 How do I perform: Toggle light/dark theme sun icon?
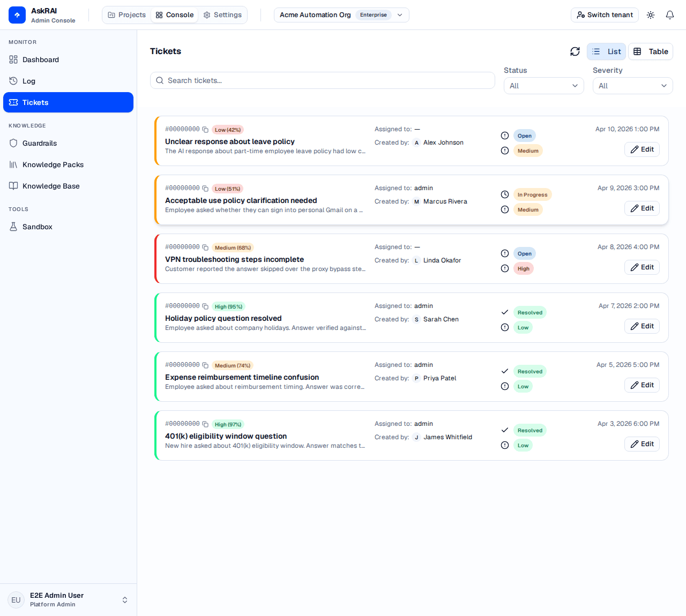click(x=651, y=15)
